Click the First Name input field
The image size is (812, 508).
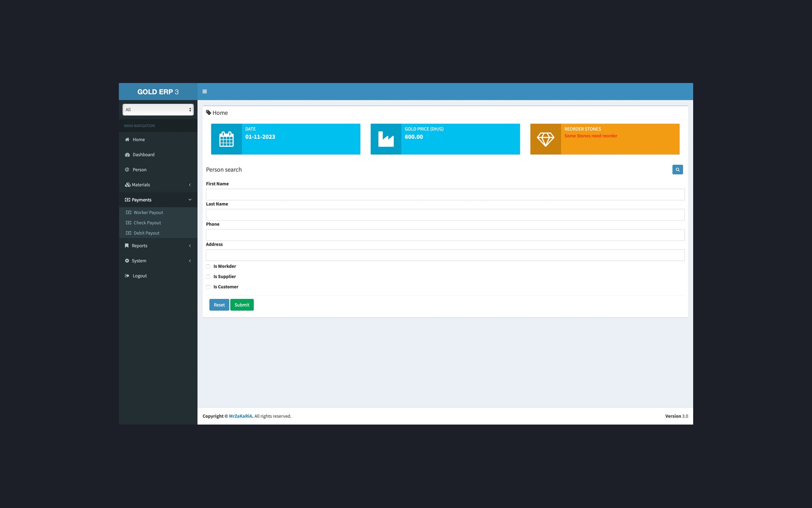[x=445, y=195]
